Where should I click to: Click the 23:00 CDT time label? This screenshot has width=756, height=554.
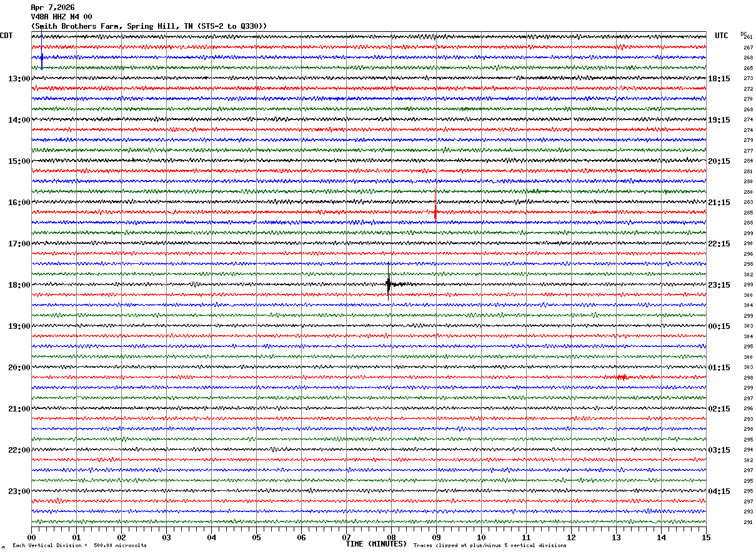(x=19, y=491)
